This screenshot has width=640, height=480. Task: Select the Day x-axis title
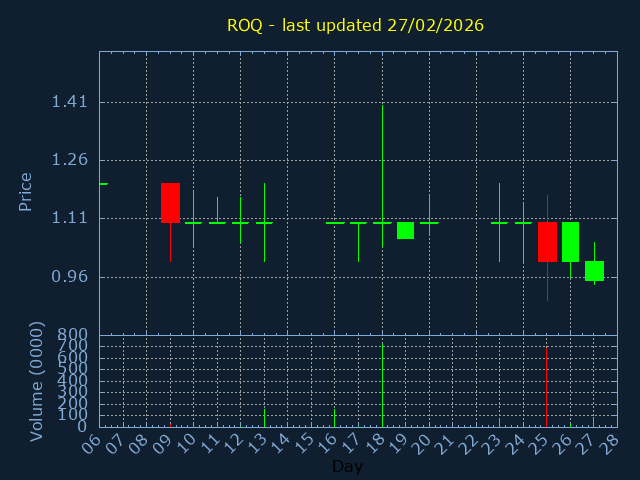click(x=347, y=466)
